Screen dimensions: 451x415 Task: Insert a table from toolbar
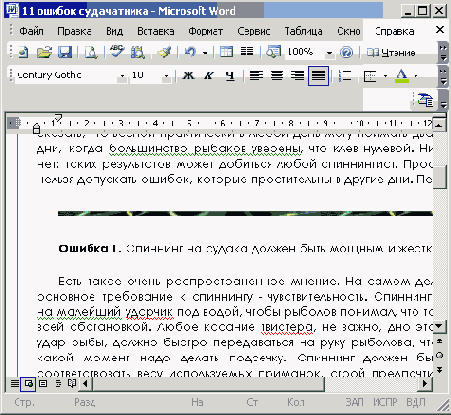[x=226, y=52]
